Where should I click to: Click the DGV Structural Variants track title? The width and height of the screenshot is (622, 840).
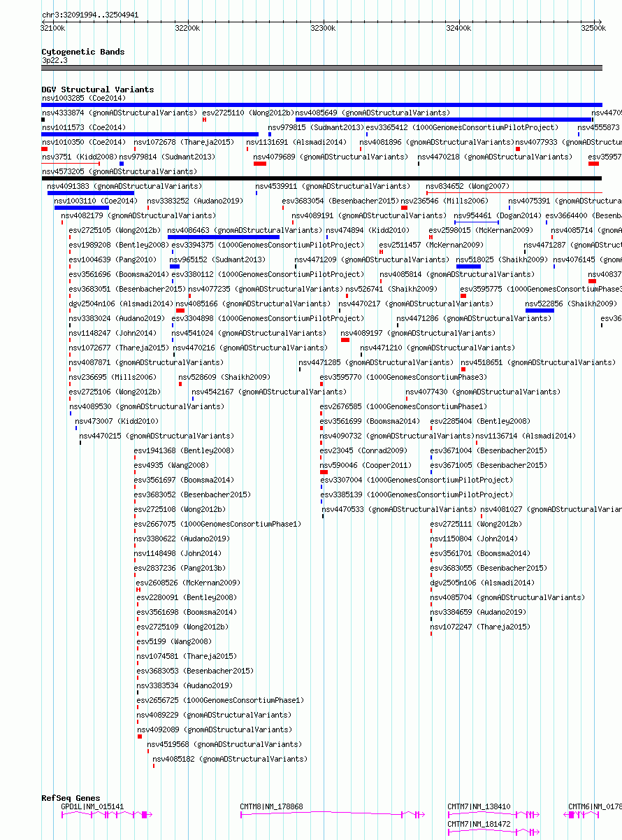pyautogui.click(x=97, y=90)
